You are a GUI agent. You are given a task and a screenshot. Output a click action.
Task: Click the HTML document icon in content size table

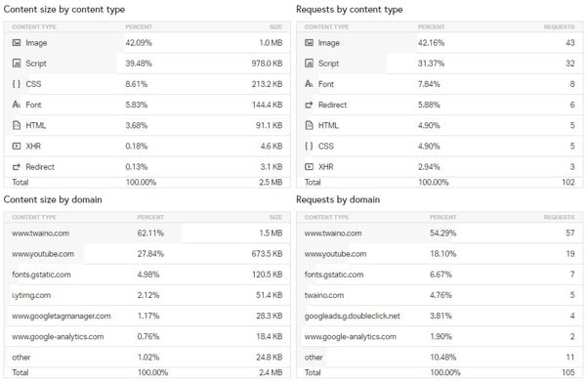coord(17,125)
